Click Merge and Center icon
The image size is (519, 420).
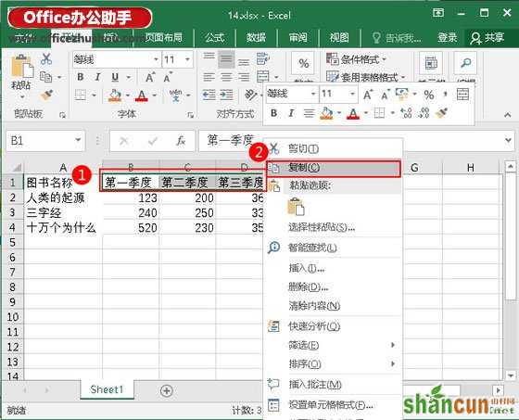(x=263, y=77)
